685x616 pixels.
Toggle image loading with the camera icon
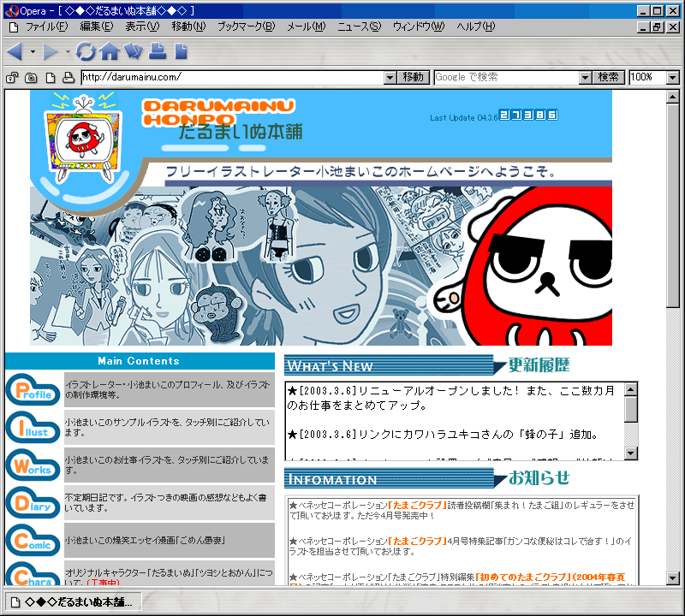[31, 78]
